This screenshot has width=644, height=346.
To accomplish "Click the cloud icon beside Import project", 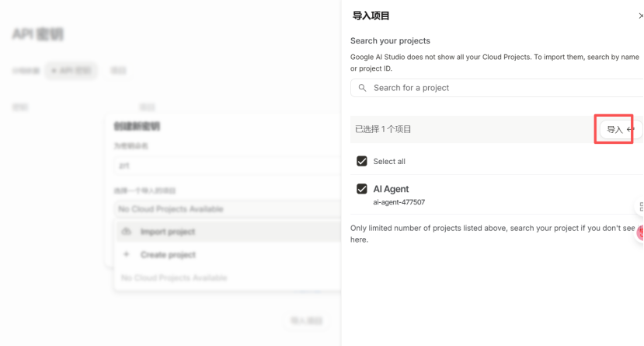I will point(127,232).
